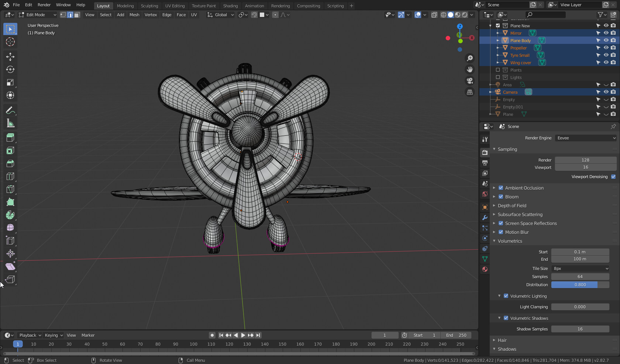Enable snapping with the magnet icon

tap(254, 15)
